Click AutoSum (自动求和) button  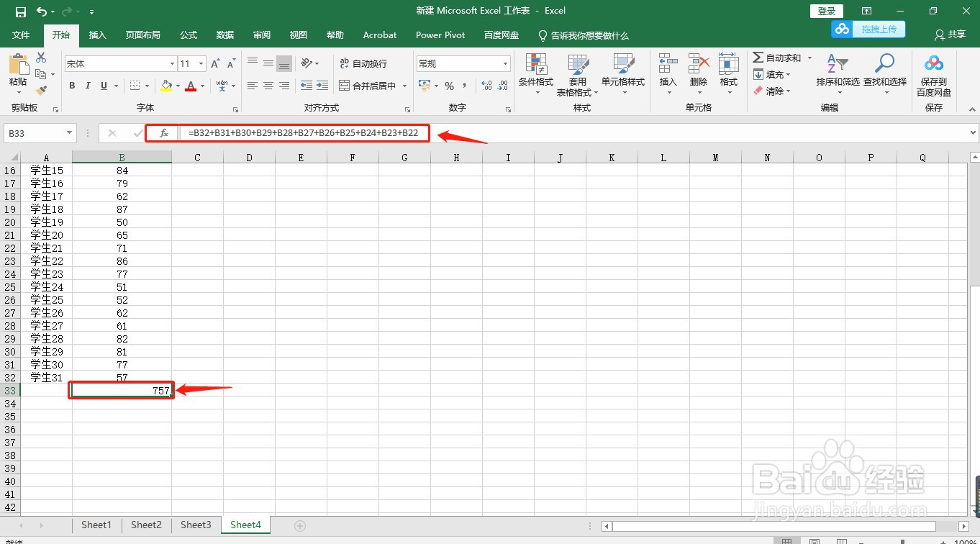click(777, 58)
